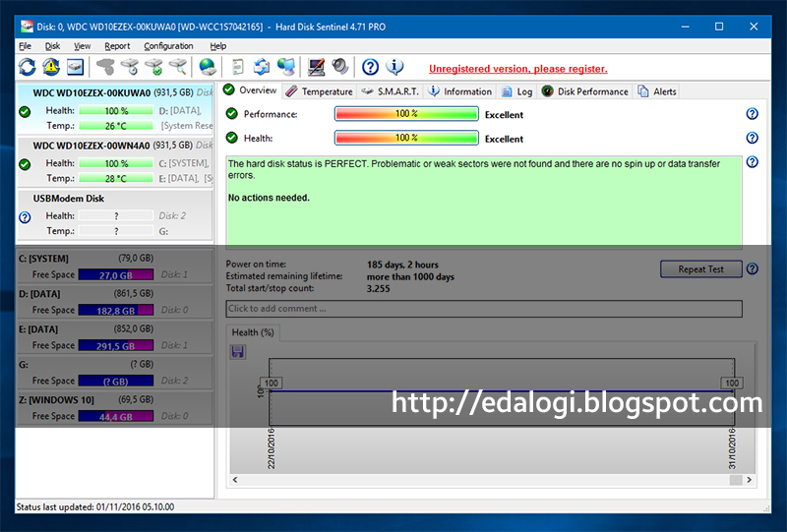Click the more than 1000 days value
The image size is (787, 532).
point(410,276)
